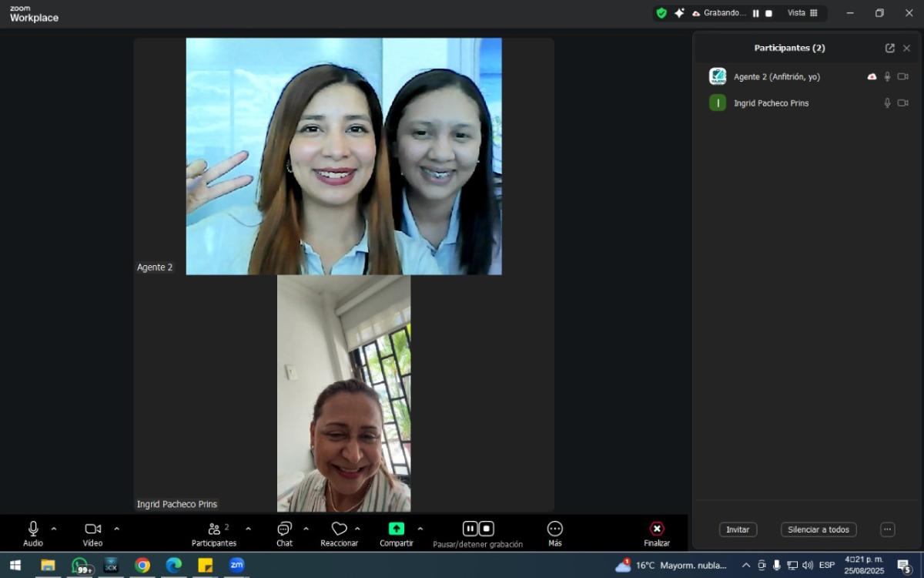924x578 pixels.
Task: Click the Invitar button
Action: 738,529
